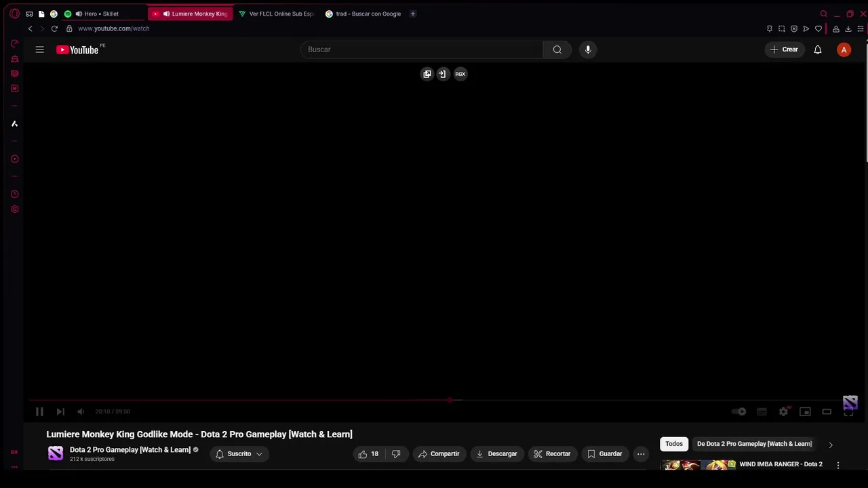Show more chips with right arrow
Screen dimensions: 868x488
click(x=831, y=445)
